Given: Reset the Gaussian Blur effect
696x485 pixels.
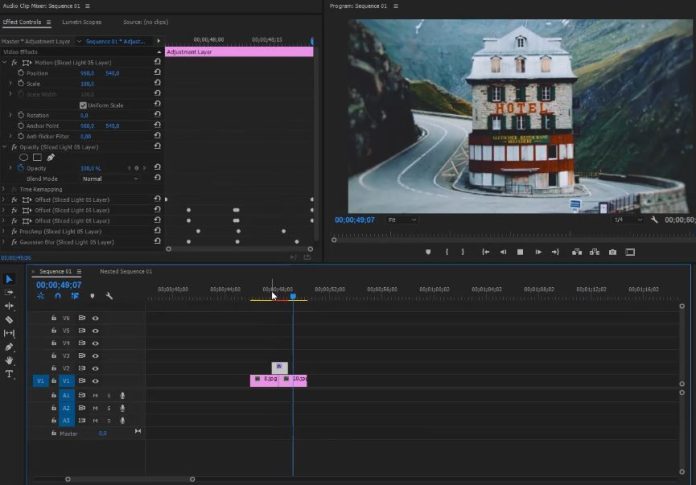Looking at the screenshot, I should tap(157, 242).
